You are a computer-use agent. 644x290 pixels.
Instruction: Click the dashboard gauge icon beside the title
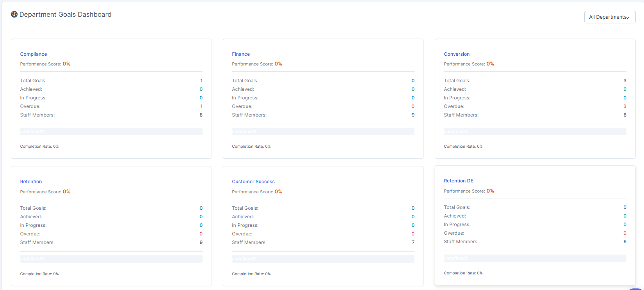(14, 14)
